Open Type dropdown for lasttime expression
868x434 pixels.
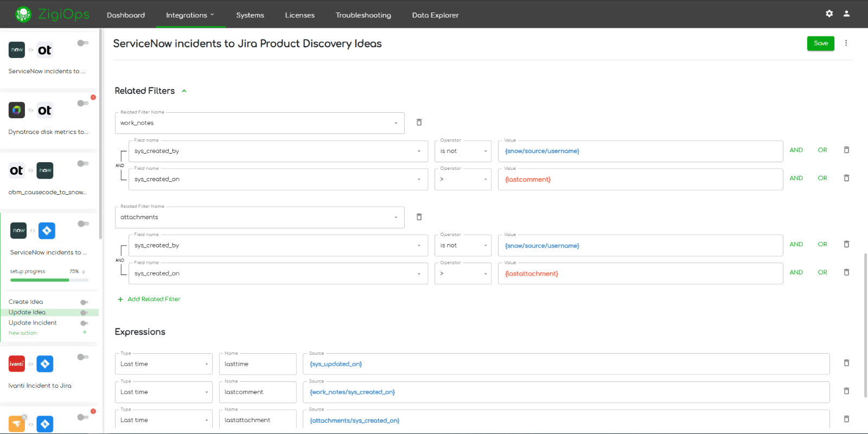pyautogui.click(x=164, y=364)
